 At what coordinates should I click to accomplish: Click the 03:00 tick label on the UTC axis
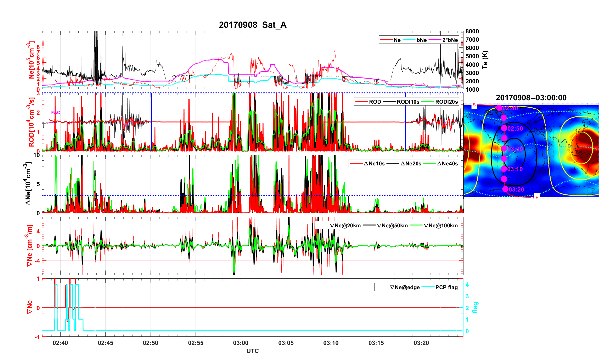click(241, 343)
